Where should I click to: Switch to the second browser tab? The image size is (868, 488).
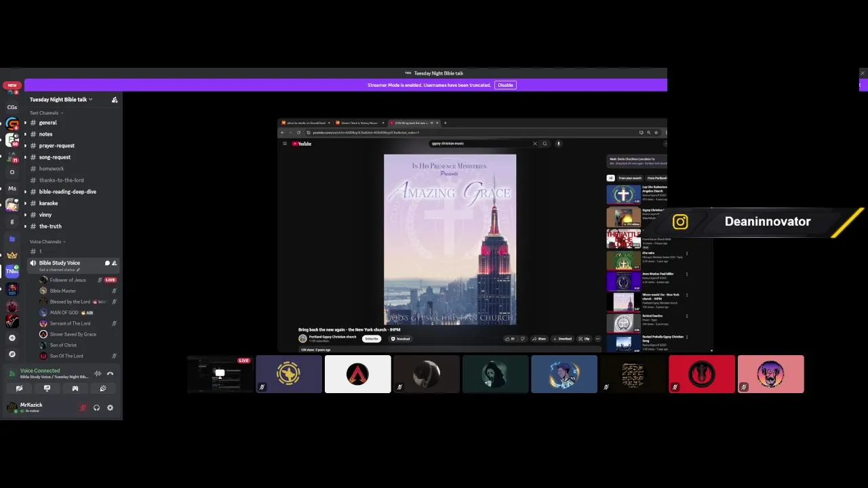click(x=359, y=123)
